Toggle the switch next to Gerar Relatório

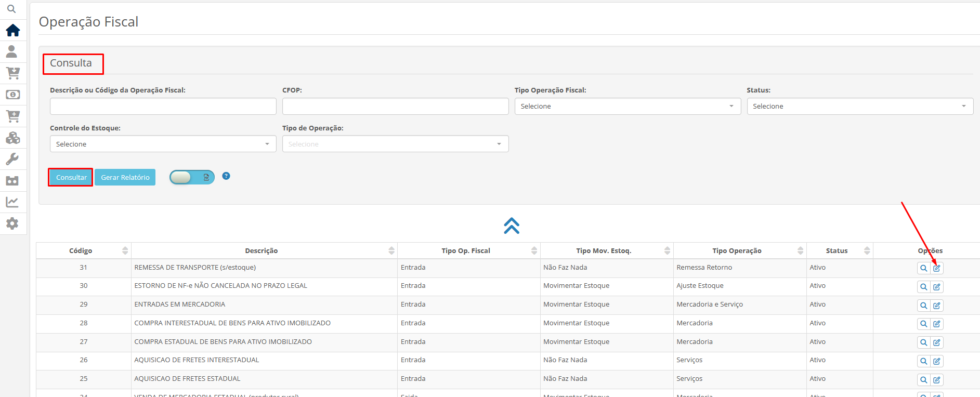pos(192,177)
